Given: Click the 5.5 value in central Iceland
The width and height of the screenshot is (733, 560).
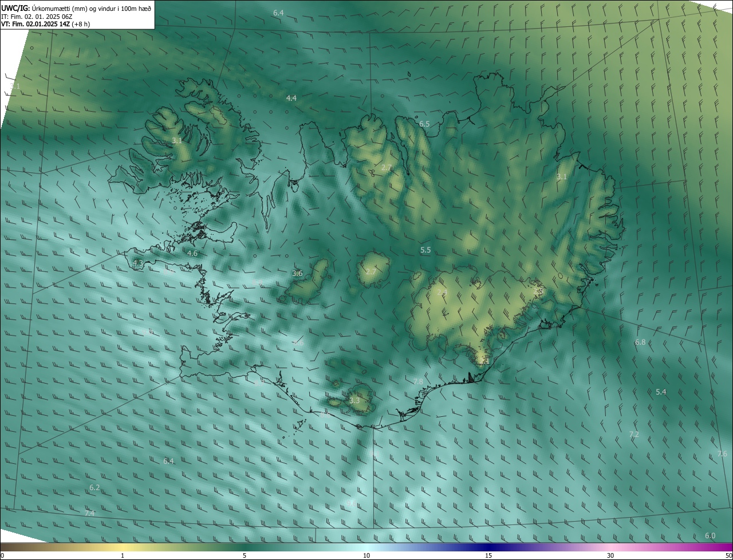Looking at the screenshot, I should pyautogui.click(x=425, y=251).
